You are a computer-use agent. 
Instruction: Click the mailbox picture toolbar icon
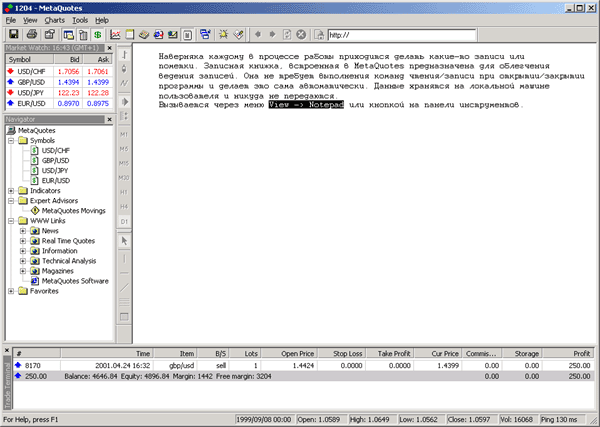tap(173, 35)
